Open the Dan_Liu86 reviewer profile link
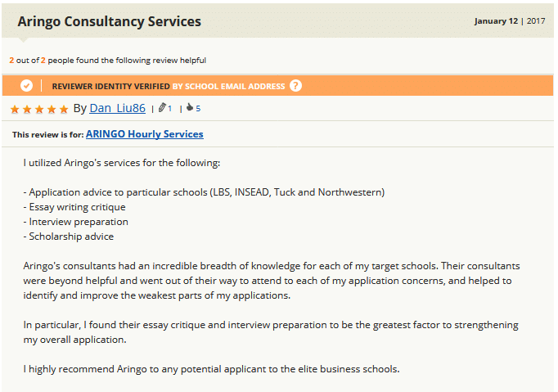This screenshot has width=558, height=392. point(118,108)
